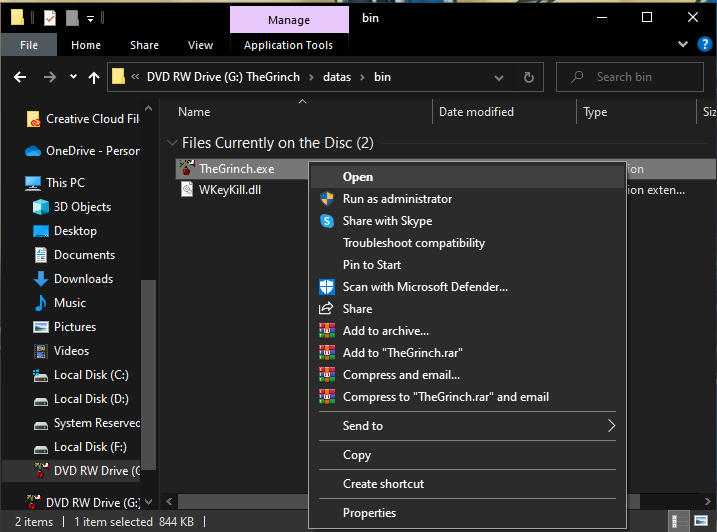Switch to the Share ribbon tab
This screenshot has width=717, height=532.
[144, 45]
